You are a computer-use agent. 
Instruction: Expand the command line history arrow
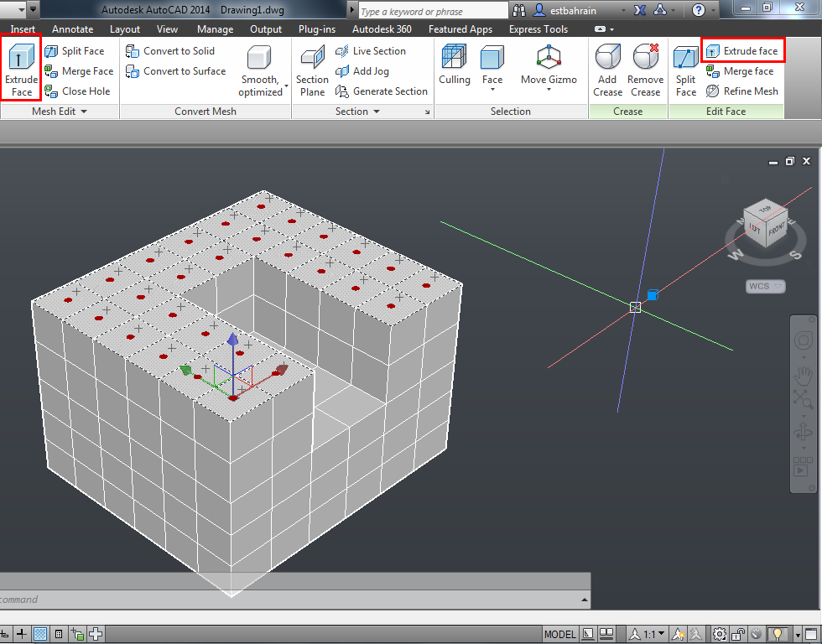(585, 600)
